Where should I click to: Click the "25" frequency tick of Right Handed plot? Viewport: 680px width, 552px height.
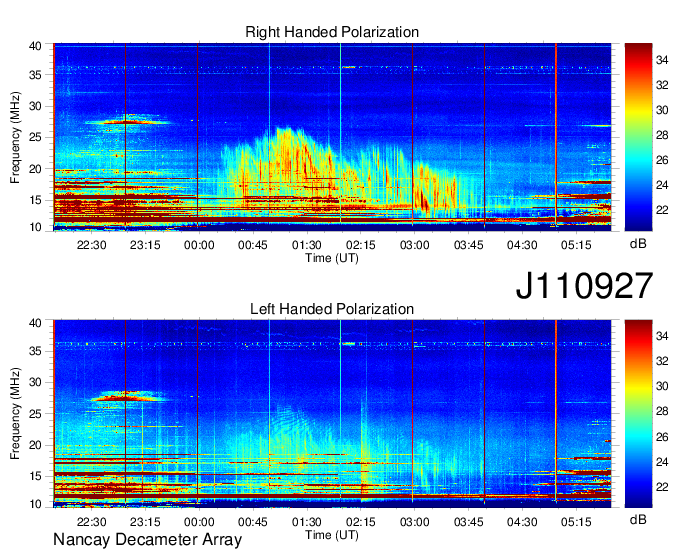click(35, 137)
